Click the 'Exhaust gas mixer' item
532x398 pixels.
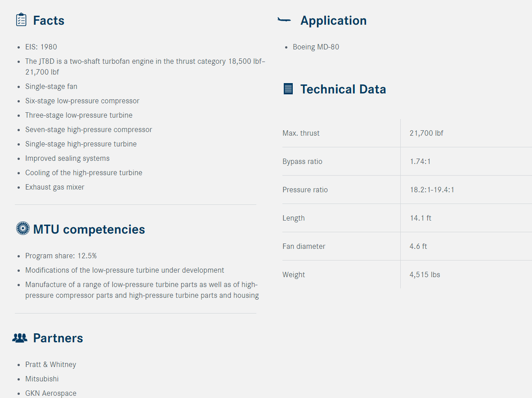pyautogui.click(x=54, y=187)
